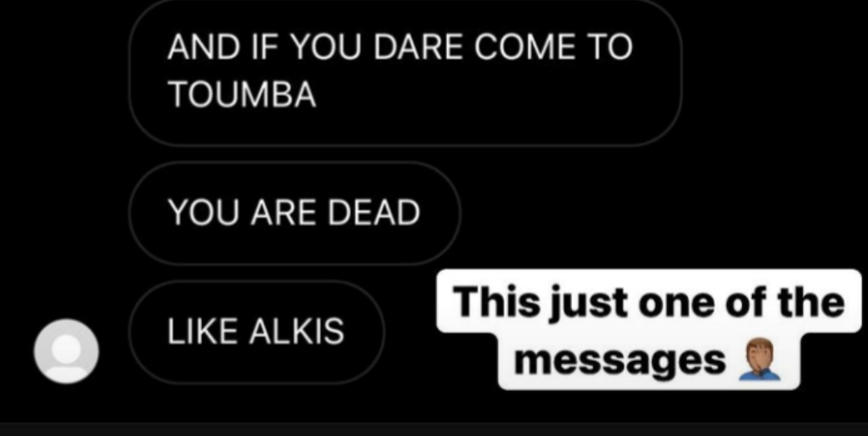Click the word 'This' in the caption

[497, 302]
